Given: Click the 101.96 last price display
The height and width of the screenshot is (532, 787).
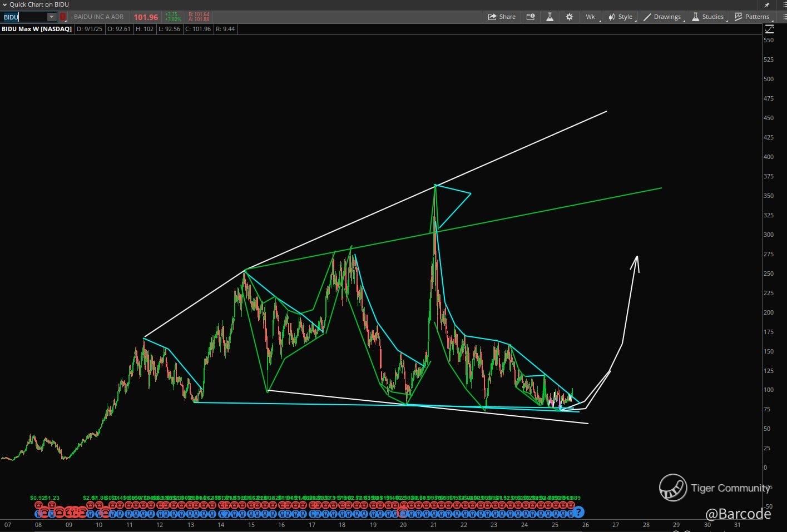Looking at the screenshot, I should 146,17.
